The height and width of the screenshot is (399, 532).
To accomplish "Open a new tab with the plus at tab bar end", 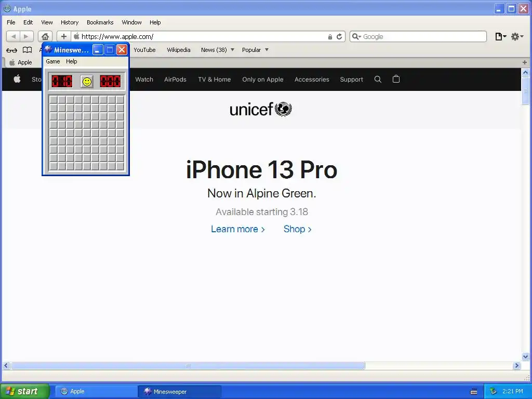I will click(x=525, y=62).
